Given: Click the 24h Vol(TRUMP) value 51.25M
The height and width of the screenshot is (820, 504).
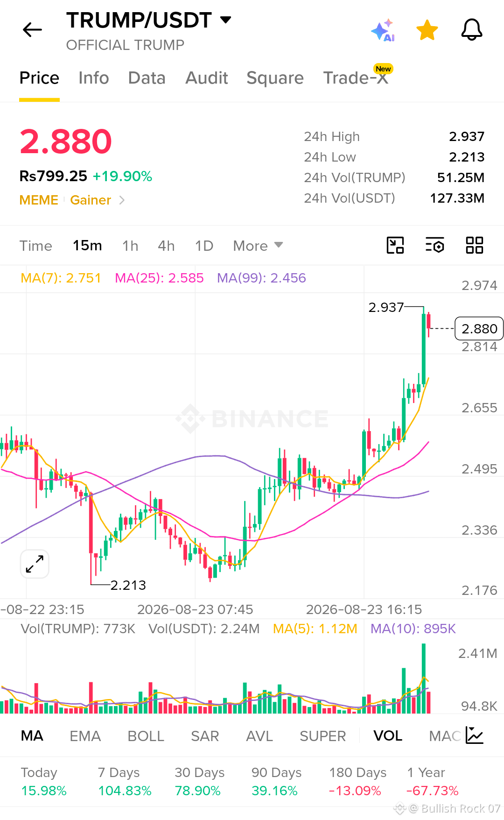Looking at the screenshot, I should tap(461, 177).
